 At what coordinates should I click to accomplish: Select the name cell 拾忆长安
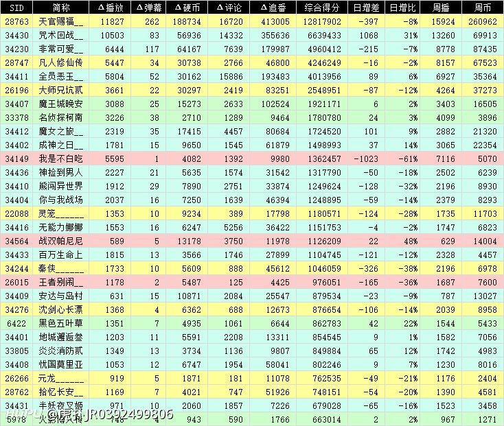click(x=60, y=392)
